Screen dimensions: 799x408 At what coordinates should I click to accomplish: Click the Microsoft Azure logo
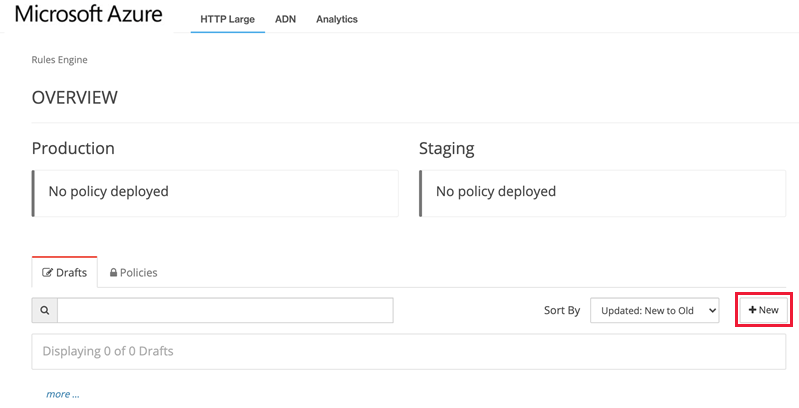89,14
